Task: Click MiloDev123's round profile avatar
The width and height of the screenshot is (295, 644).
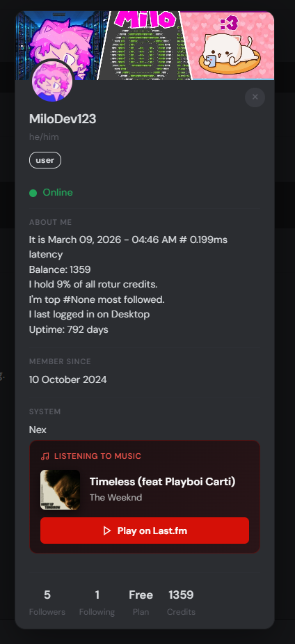Action: (x=52, y=81)
